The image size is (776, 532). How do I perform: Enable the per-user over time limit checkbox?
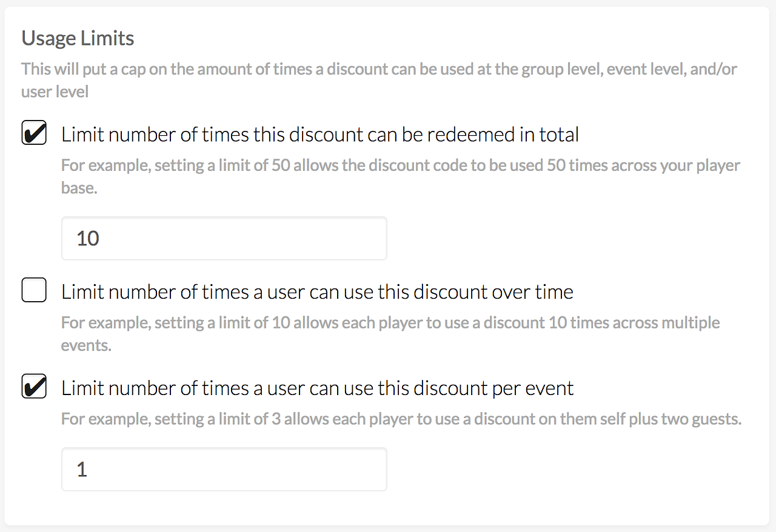(34, 291)
